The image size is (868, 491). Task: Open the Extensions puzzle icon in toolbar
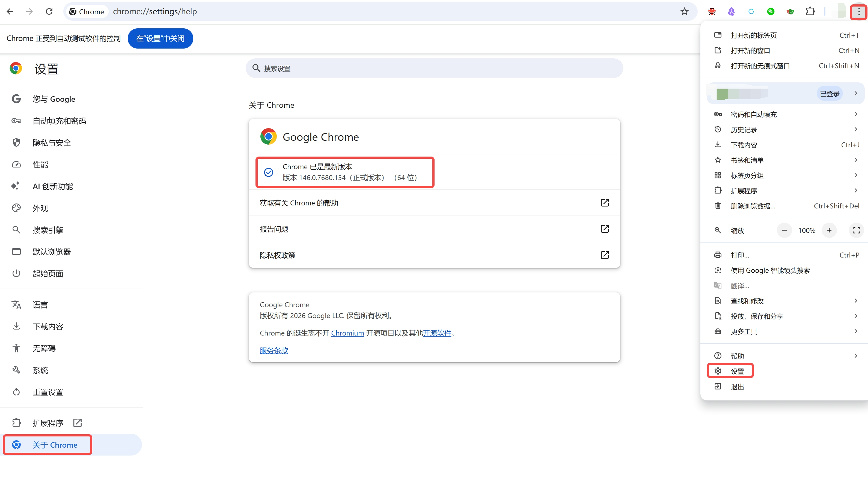[x=810, y=11]
